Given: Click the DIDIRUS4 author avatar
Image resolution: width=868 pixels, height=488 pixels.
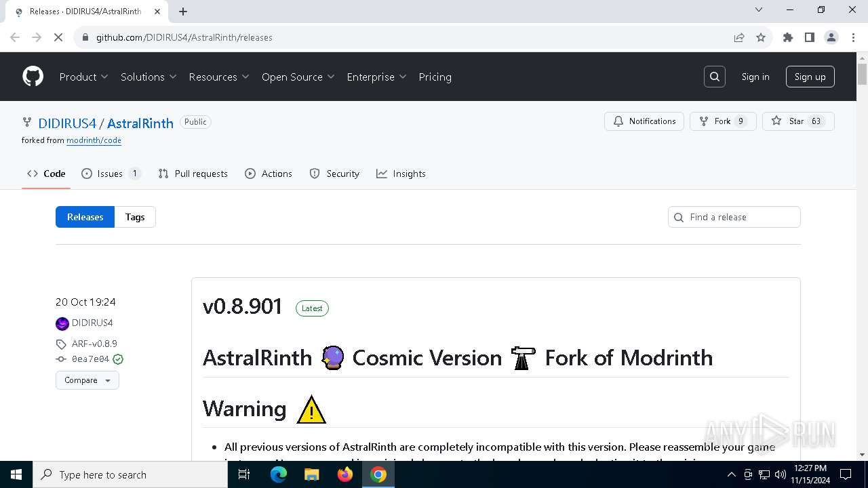Looking at the screenshot, I should click(62, 323).
